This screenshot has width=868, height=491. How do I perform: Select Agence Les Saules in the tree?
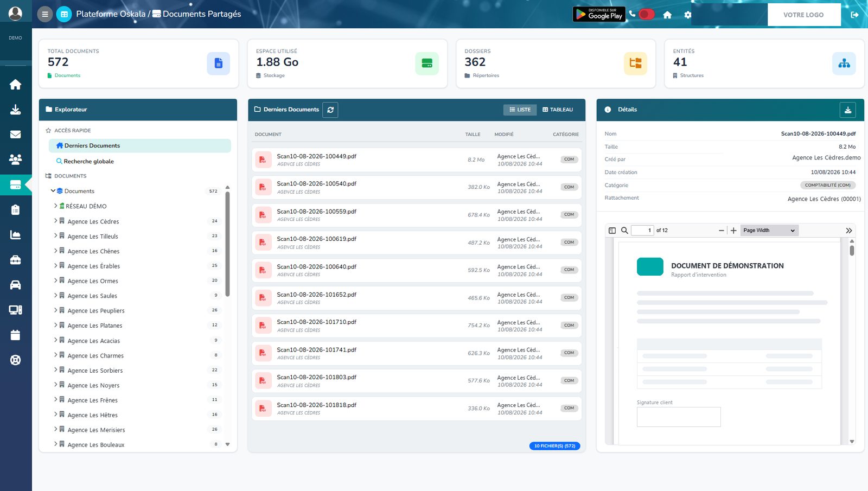(x=92, y=296)
